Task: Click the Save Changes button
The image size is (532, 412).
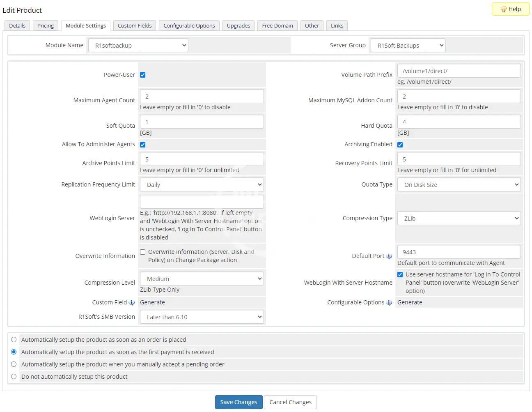Action: [x=238, y=402]
